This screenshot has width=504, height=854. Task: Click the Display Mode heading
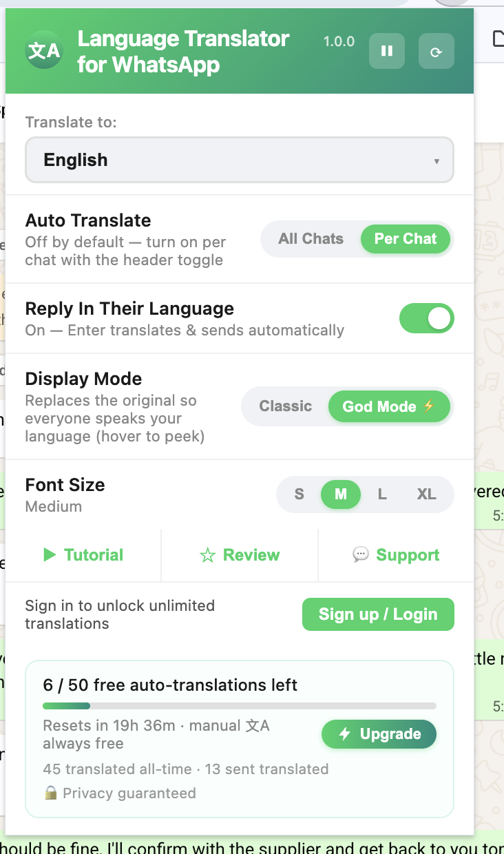83,379
